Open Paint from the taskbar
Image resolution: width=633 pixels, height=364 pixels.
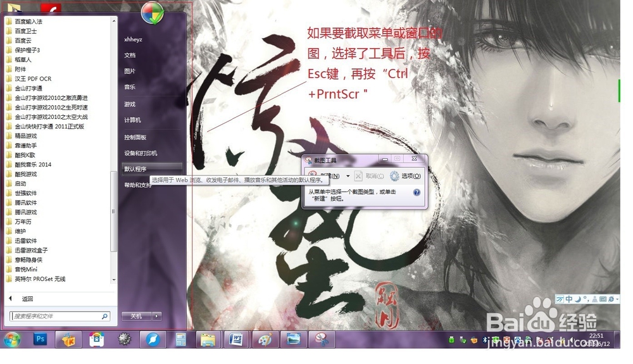(265, 339)
